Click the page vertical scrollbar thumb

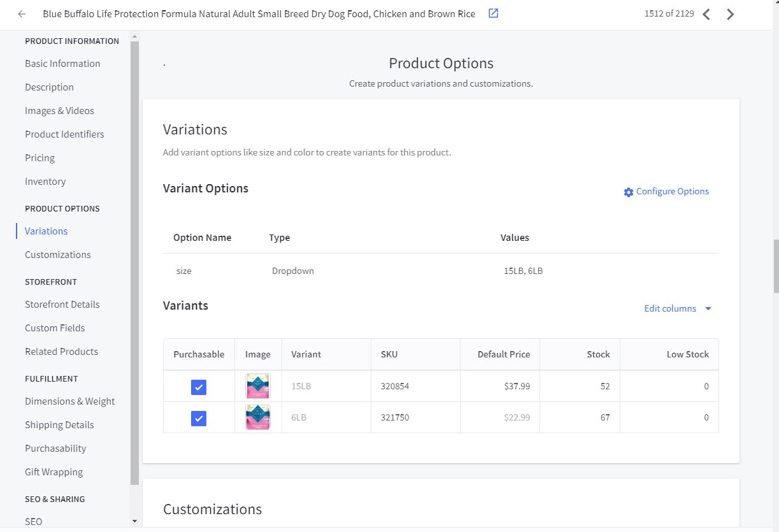(x=775, y=266)
